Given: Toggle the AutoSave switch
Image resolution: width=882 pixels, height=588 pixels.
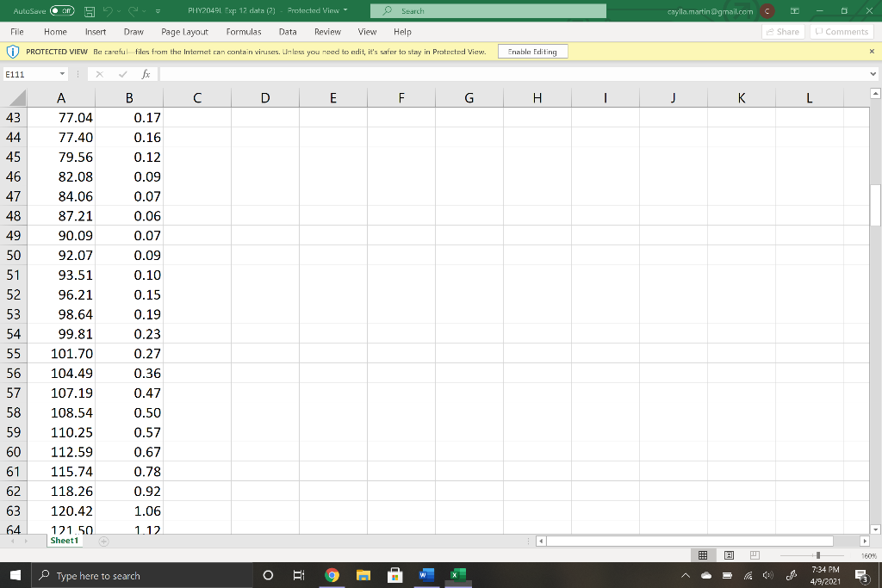Looking at the screenshot, I should (62, 10).
